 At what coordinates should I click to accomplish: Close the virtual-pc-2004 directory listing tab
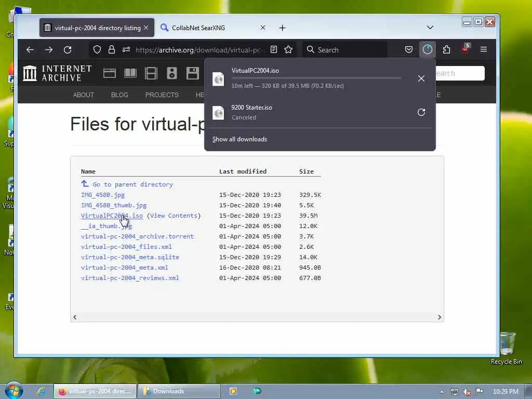[146, 28]
